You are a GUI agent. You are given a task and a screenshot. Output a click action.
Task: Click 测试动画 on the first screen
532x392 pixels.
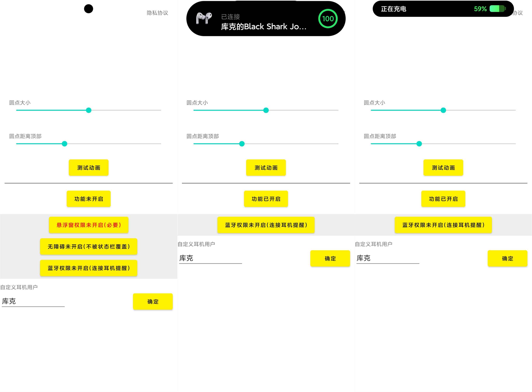pos(89,167)
